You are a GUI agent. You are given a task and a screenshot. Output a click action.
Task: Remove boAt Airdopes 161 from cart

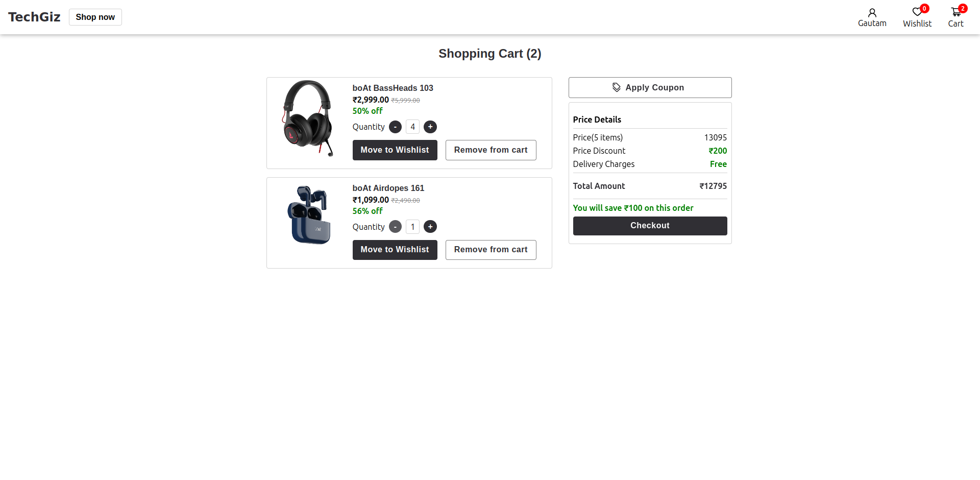pyautogui.click(x=491, y=250)
